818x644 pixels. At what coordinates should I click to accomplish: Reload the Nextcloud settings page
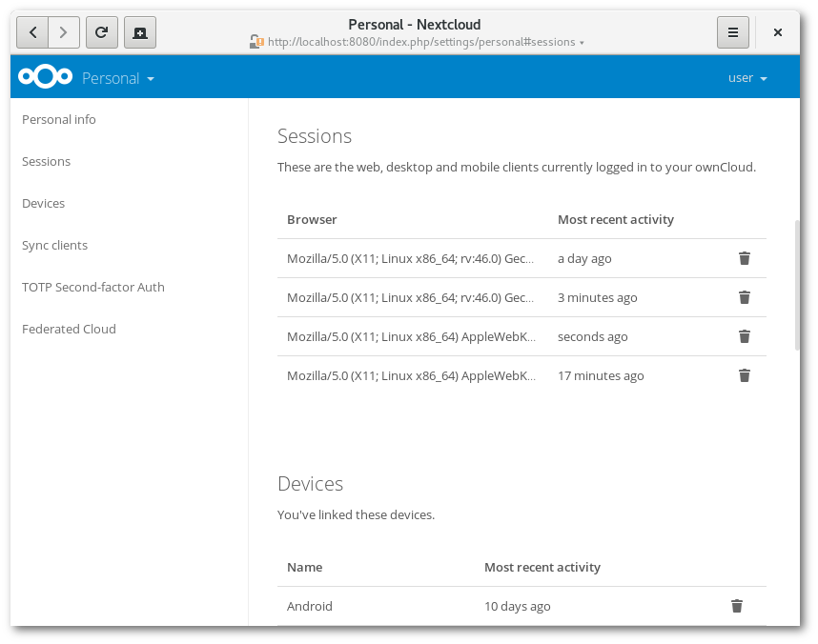(101, 31)
